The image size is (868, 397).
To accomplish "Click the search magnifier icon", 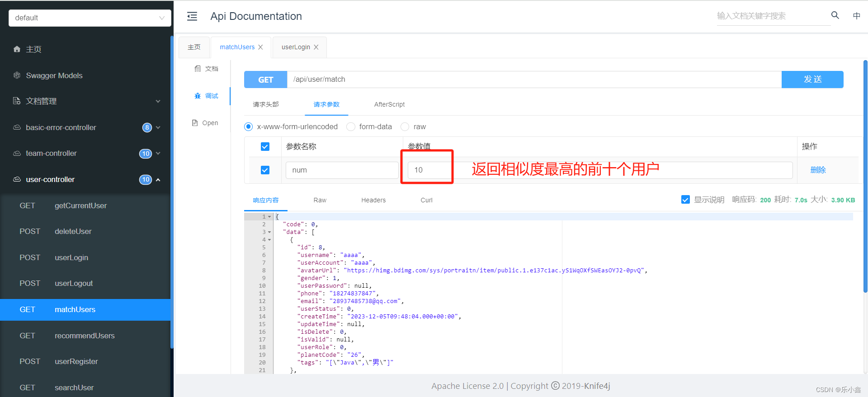I will 835,15.
